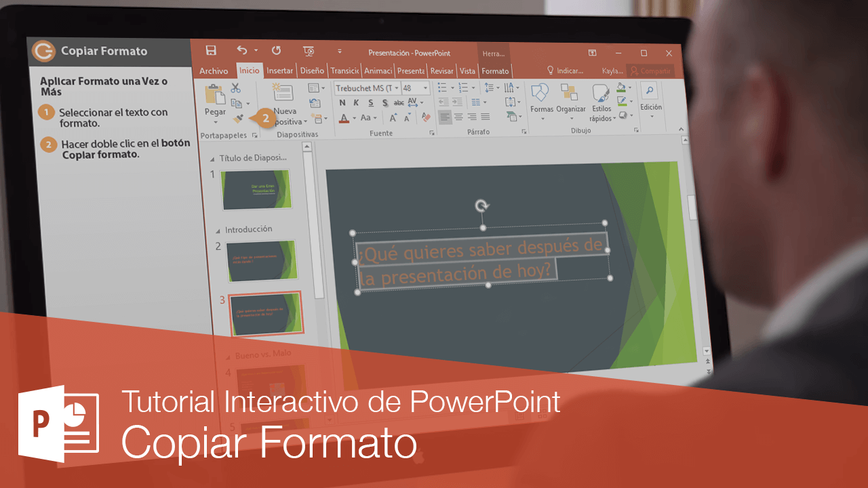868x488 pixels.
Task: Click the Shape outline pencil color
Action: tap(621, 101)
